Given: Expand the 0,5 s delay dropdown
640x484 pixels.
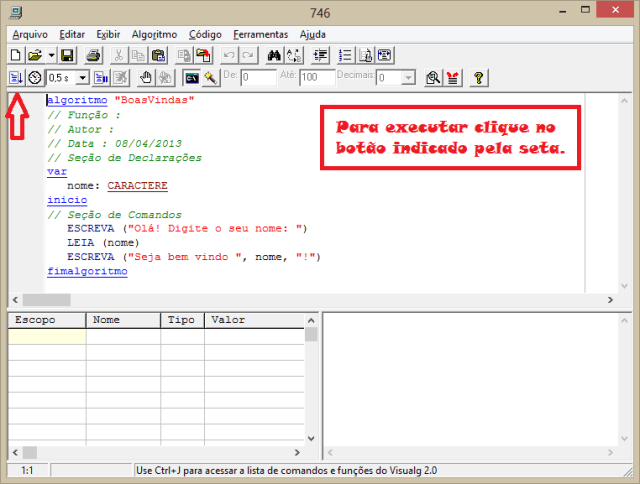Looking at the screenshot, I should pyautogui.click(x=82, y=77).
